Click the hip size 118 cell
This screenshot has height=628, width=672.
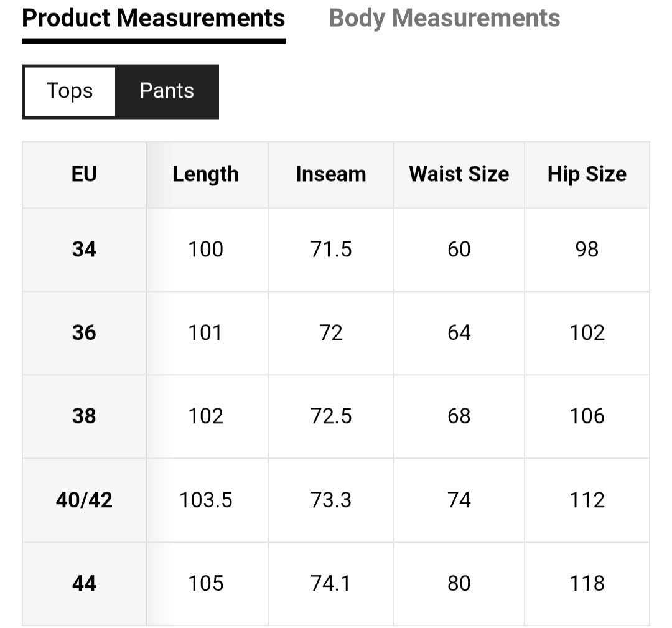click(x=587, y=583)
